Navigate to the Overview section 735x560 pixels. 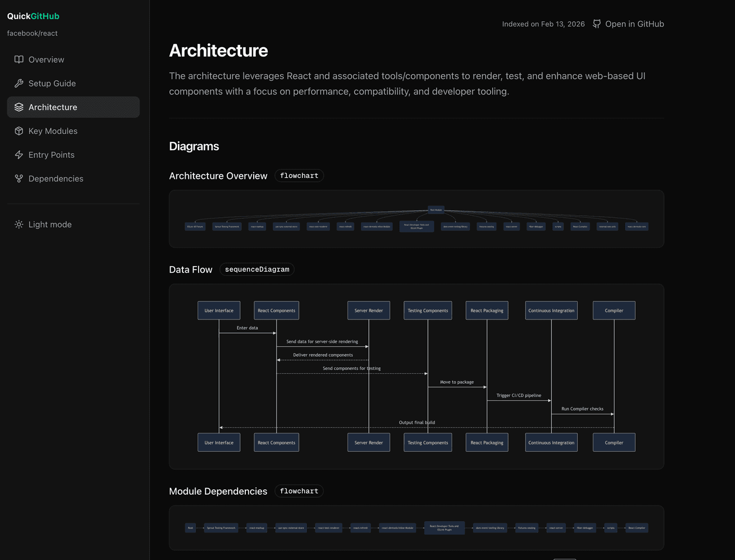pyautogui.click(x=46, y=59)
